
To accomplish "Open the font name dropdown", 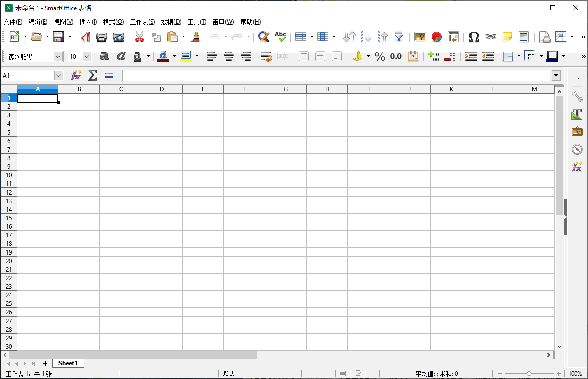I will coord(58,56).
